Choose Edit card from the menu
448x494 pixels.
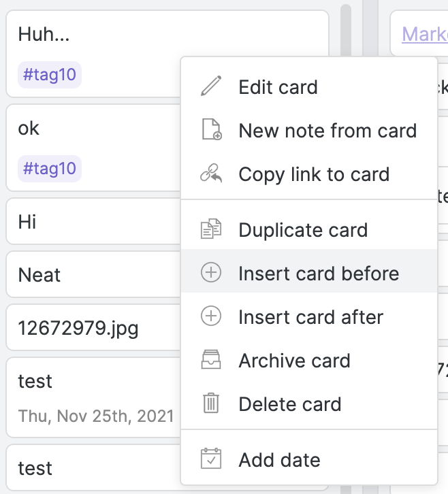point(309,87)
